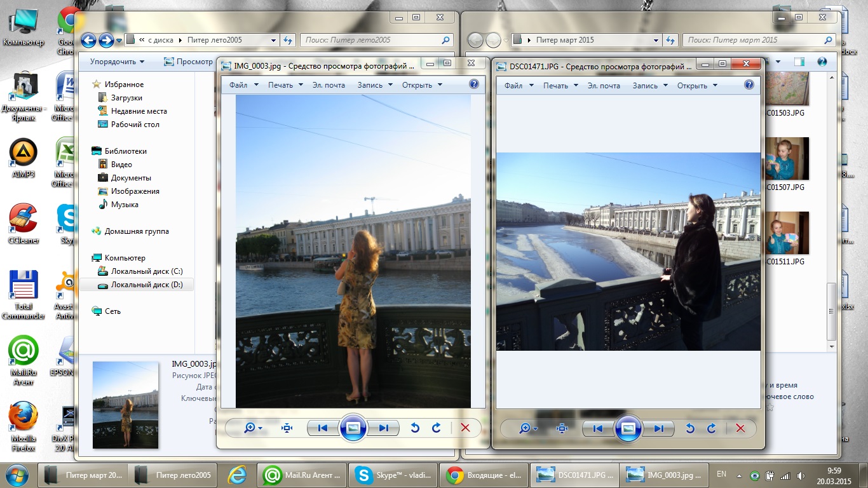Open Печать menu in IMG_0003.jpg viewer
868x488 pixels.
[x=286, y=85]
